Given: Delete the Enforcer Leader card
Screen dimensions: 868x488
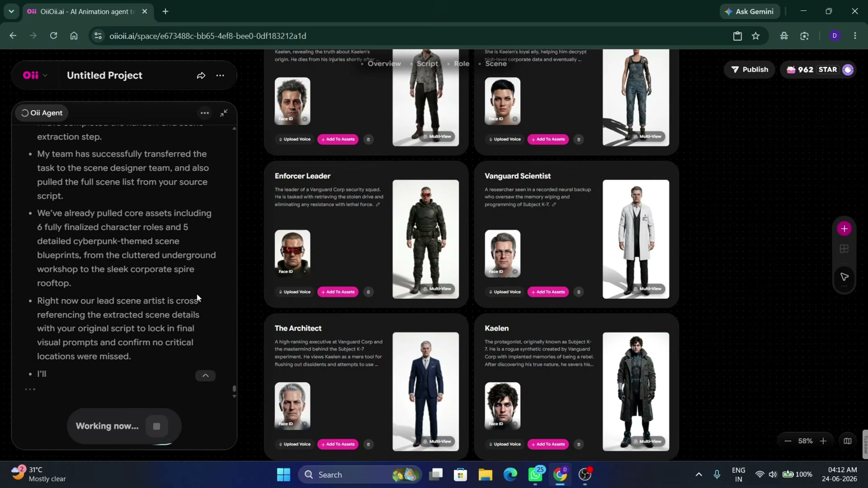Looking at the screenshot, I should 368,292.
